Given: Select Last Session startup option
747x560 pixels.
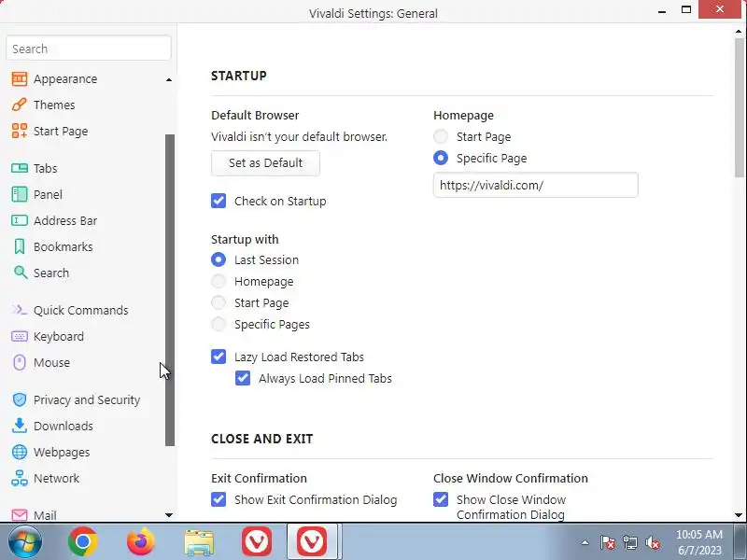Looking at the screenshot, I should click(x=218, y=260).
